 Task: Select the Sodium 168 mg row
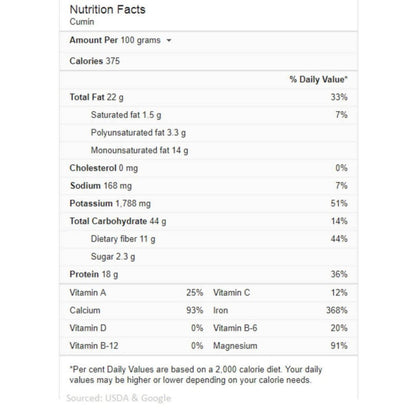[208, 186]
